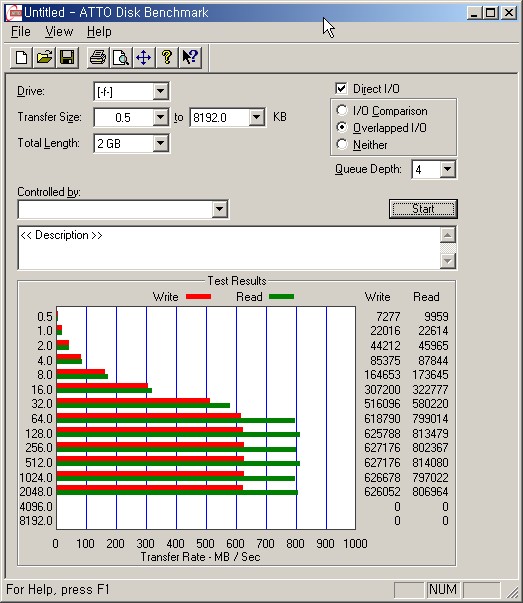The image size is (523, 603).
Task: Expand the Drive dropdown list
Action: 160,92
